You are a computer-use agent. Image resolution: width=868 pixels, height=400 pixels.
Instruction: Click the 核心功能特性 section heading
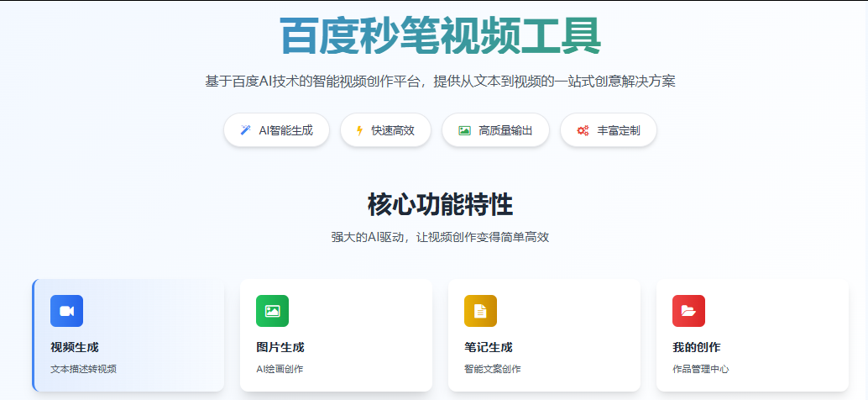[440, 205]
